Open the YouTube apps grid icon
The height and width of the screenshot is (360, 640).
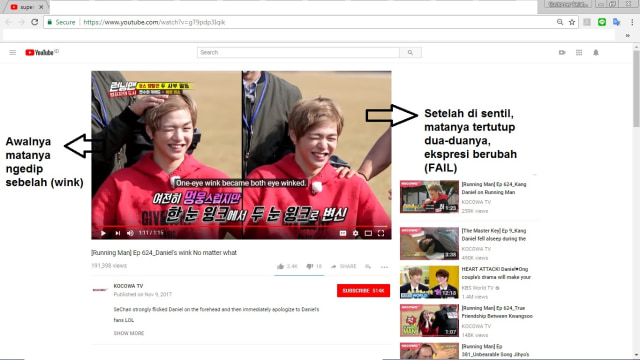click(579, 52)
